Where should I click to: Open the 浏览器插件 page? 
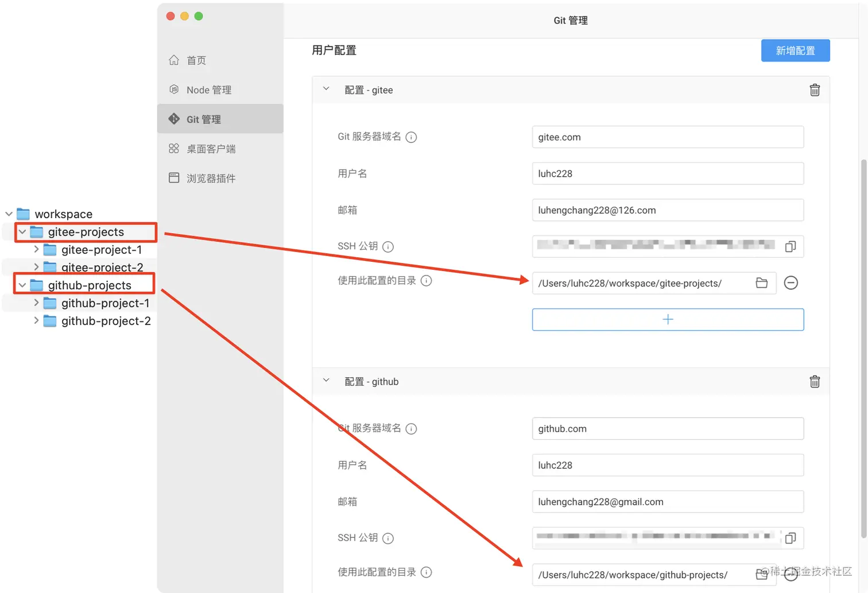210,178
